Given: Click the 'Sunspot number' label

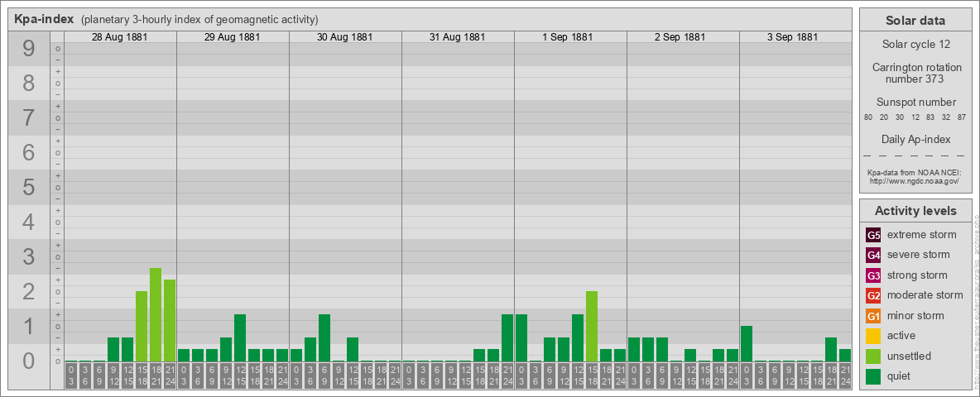Looking at the screenshot, I should click(x=915, y=103).
